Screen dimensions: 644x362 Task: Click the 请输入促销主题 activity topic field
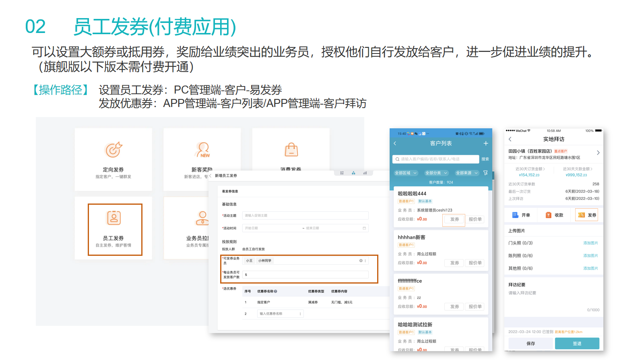click(x=305, y=216)
